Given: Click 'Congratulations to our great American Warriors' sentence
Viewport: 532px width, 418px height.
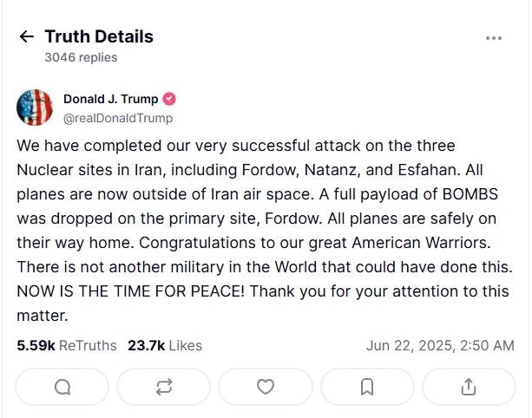Looking at the screenshot, I should click(x=314, y=243).
